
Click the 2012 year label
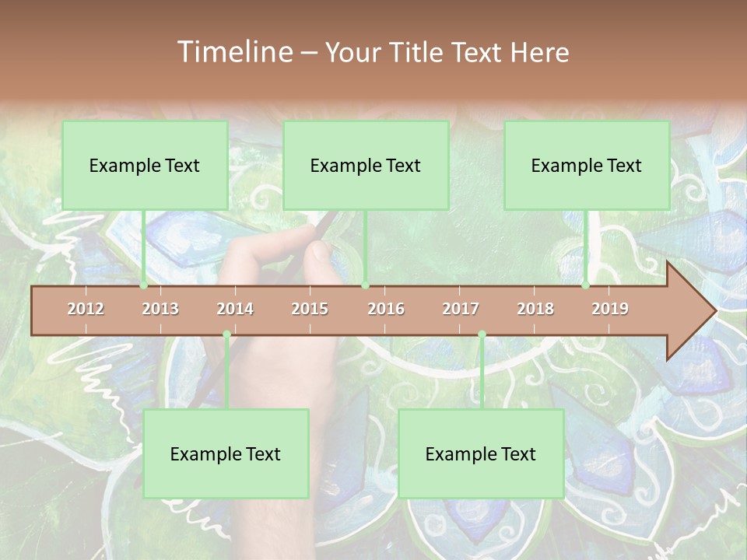86,309
